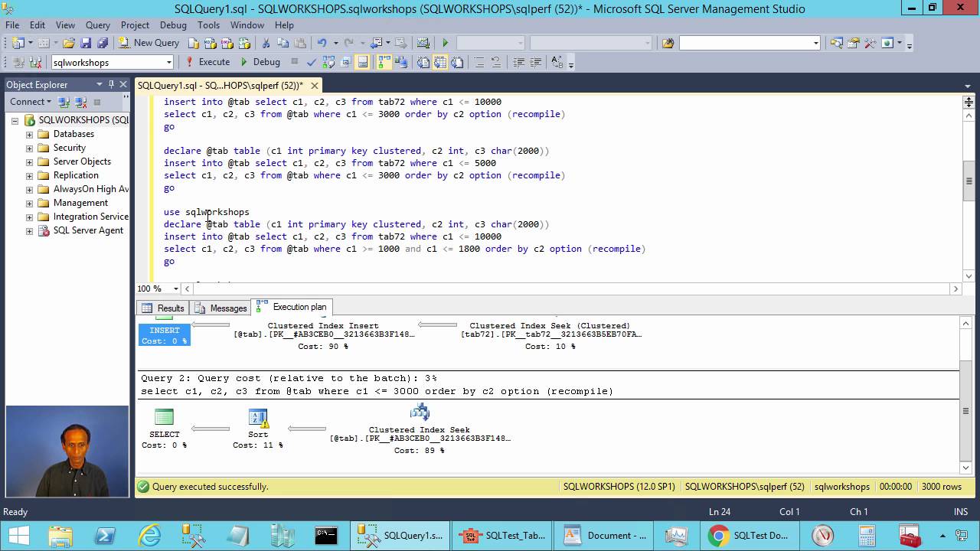Select the Server Objects tree item

pos(82,161)
